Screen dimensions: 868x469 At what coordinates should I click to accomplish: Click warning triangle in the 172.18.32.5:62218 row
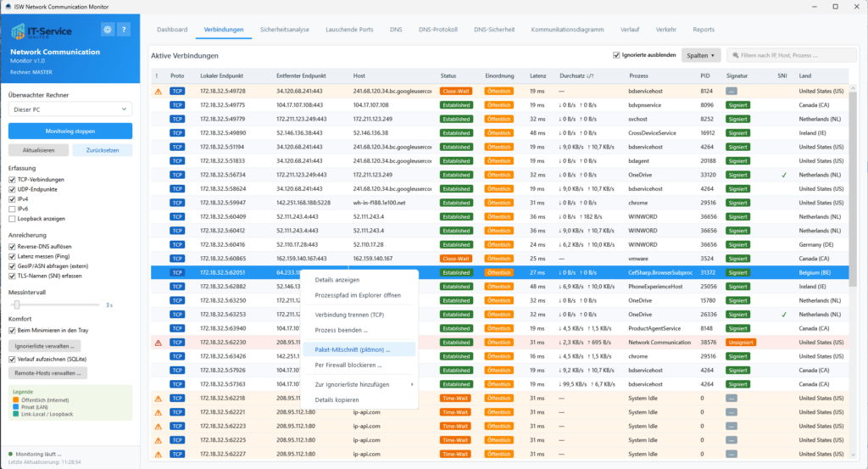coord(159,399)
